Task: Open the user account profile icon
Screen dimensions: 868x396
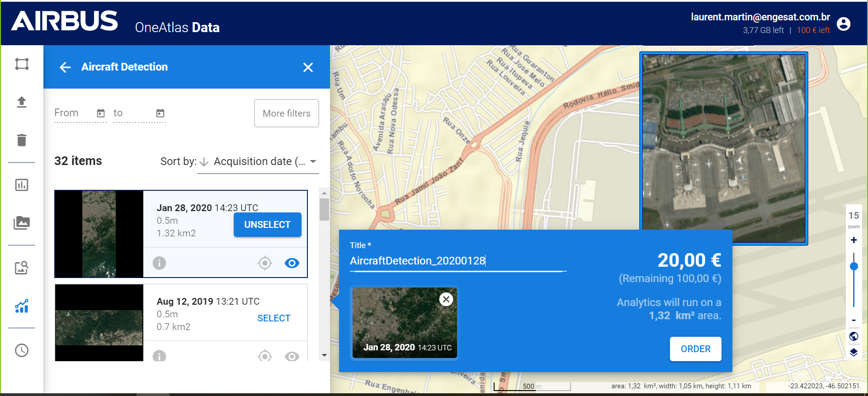Action: pyautogui.click(x=844, y=24)
